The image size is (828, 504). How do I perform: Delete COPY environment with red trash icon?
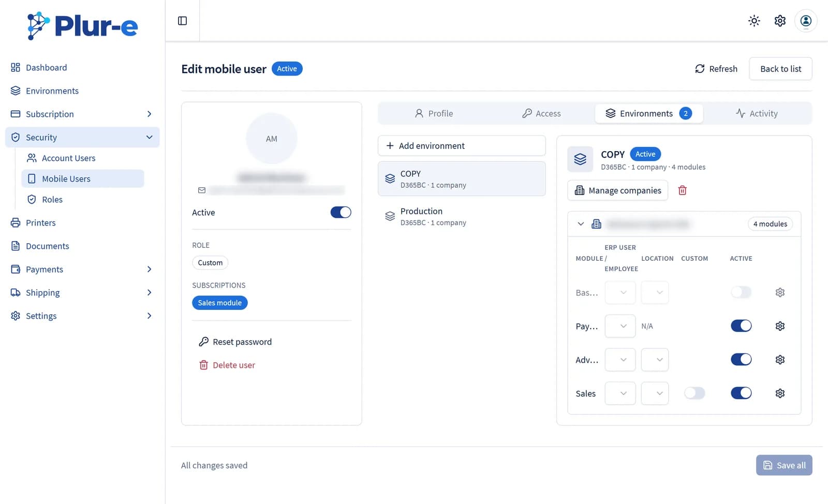click(683, 190)
